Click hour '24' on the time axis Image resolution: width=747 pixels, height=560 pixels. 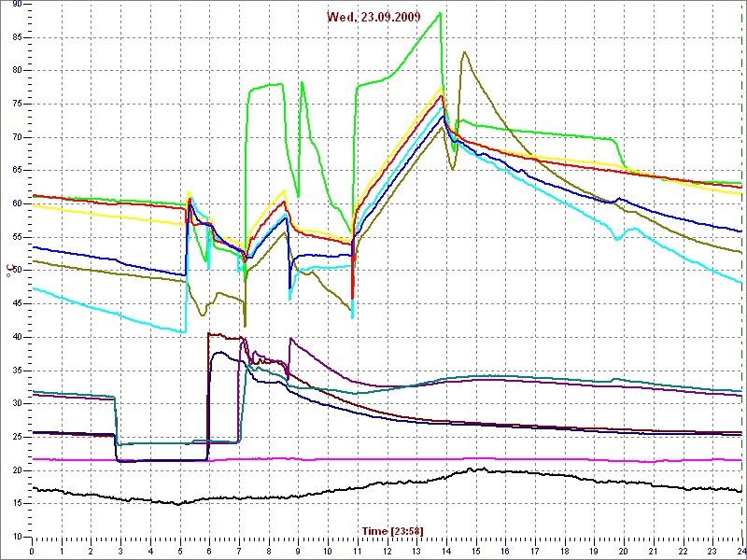(x=740, y=551)
